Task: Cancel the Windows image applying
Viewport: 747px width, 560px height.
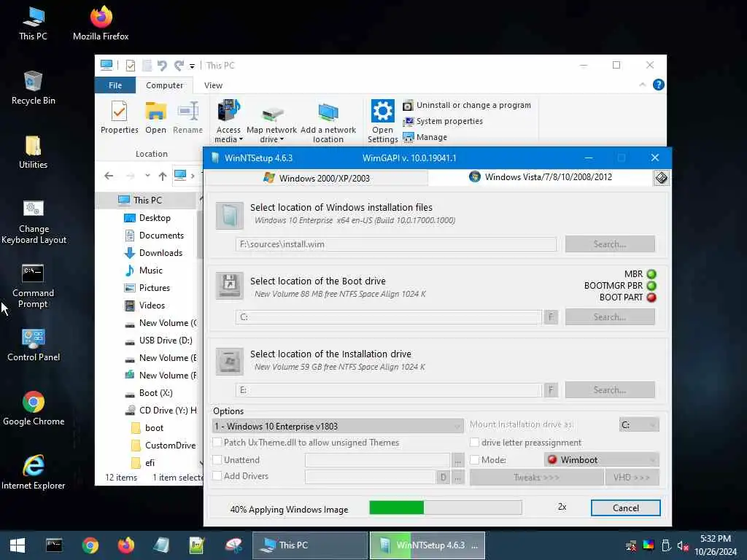Action: (625, 507)
